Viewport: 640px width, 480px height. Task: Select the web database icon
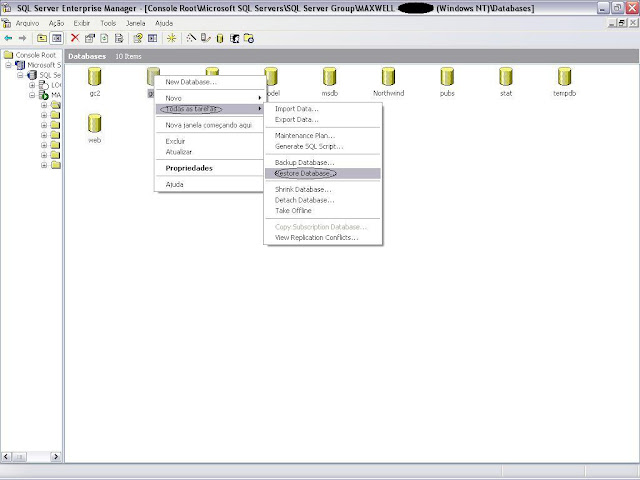pos(95,123)
